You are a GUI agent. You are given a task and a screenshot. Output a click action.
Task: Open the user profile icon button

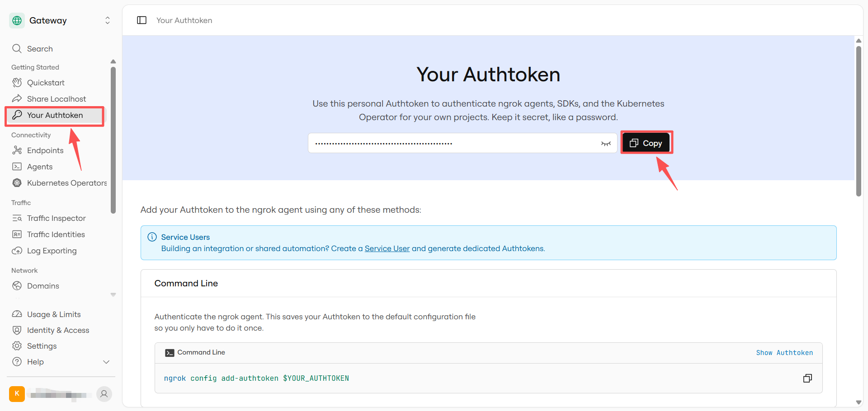click(104, 394)
